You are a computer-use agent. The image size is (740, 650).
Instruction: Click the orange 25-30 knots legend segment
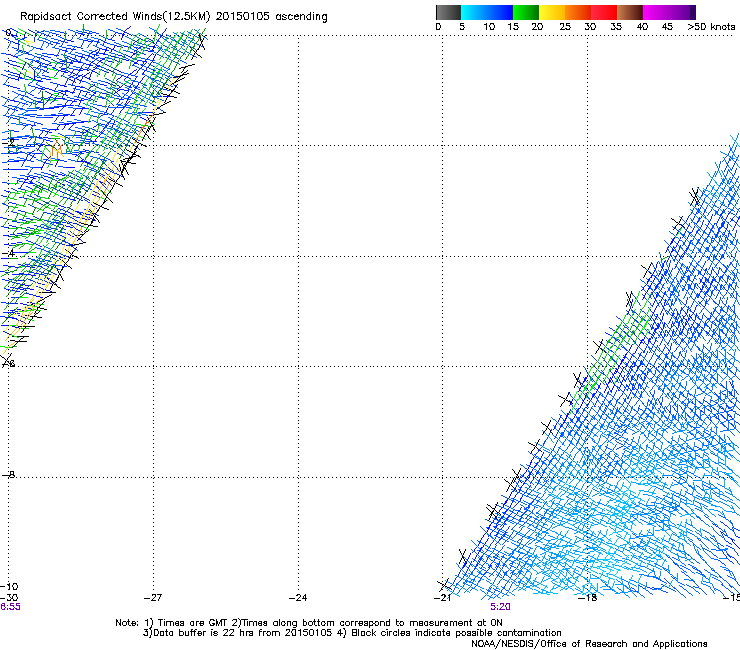(x=578, y=12)
